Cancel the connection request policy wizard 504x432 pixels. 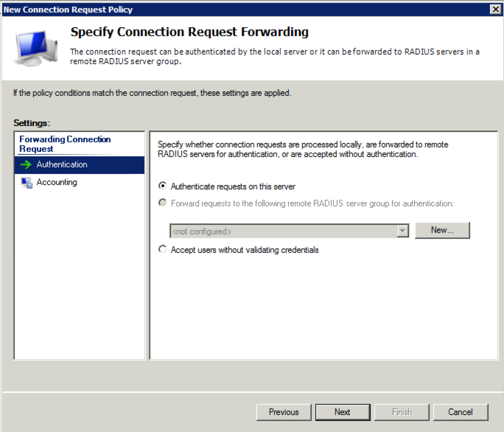coord(461,412)
